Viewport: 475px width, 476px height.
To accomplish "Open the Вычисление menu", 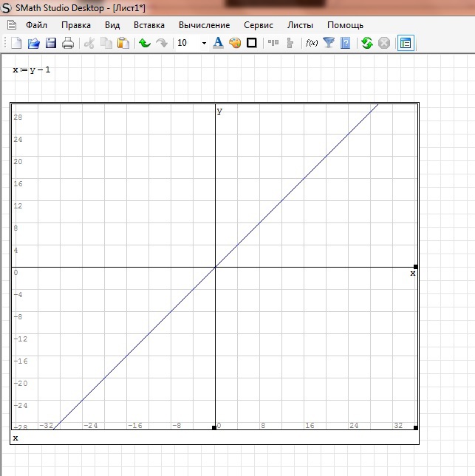I will click(204, 25).
